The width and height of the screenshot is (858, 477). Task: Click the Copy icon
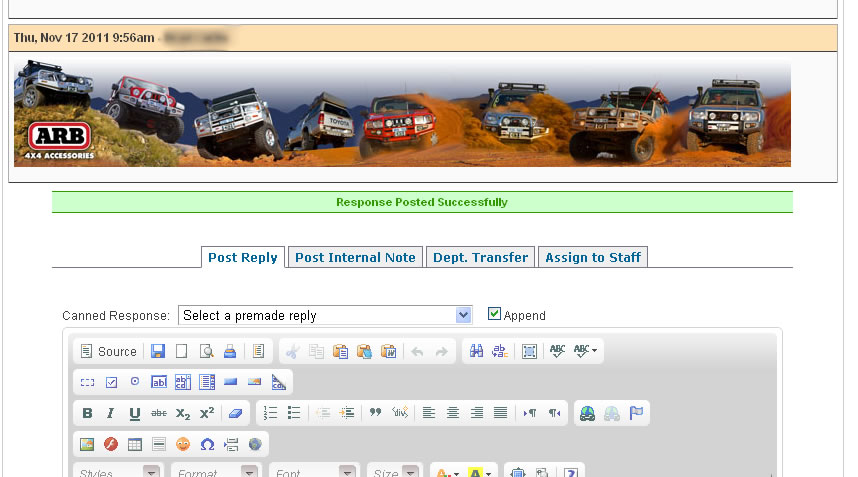(x=316, y=351)
